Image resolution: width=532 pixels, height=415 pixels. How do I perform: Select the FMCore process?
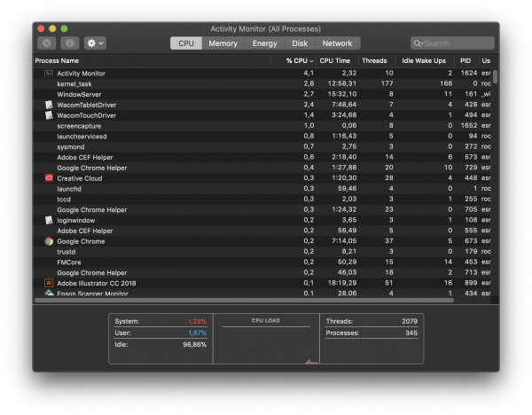(262, 262)
